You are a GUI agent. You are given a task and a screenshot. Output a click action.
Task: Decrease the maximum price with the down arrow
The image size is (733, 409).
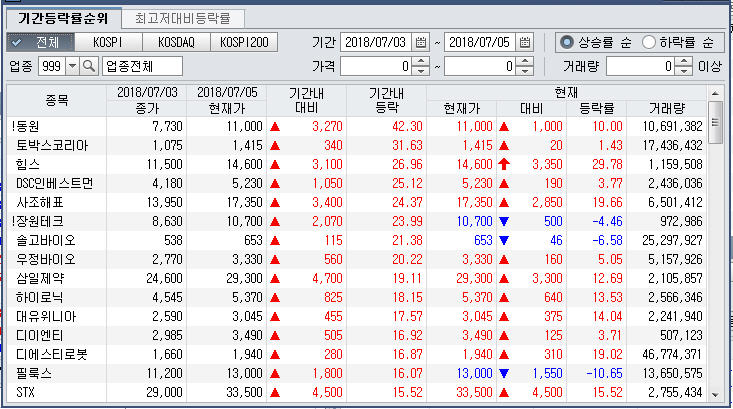click(x=537, y=71)
